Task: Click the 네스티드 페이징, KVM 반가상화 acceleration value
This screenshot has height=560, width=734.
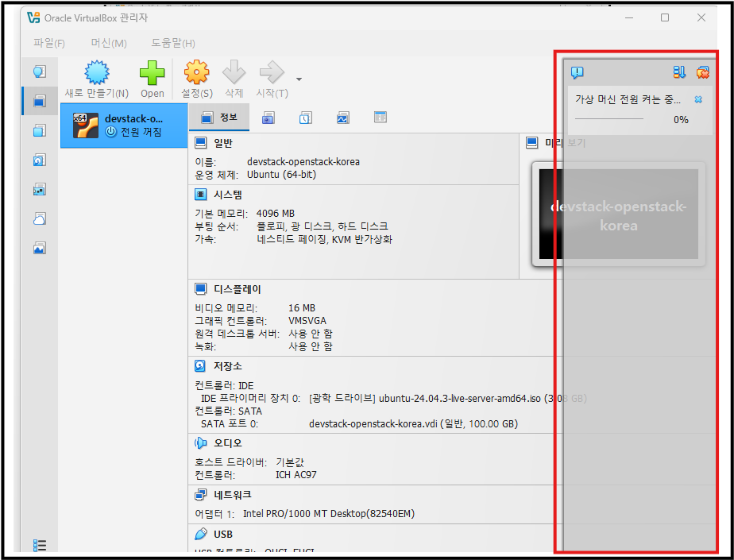Action: (x=324, y=239)
